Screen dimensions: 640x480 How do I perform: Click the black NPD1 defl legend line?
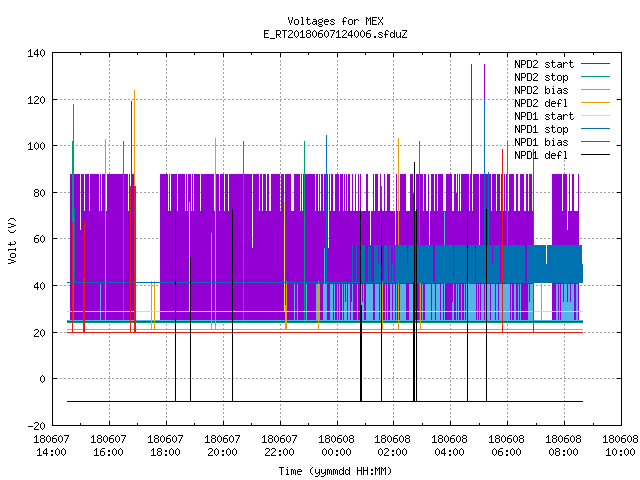click(x=595, y=155)
